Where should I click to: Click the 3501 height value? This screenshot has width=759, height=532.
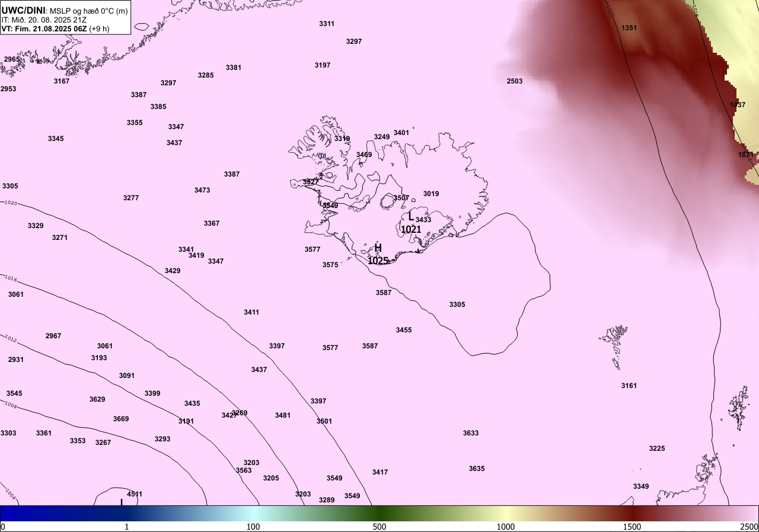pos(324,421)
